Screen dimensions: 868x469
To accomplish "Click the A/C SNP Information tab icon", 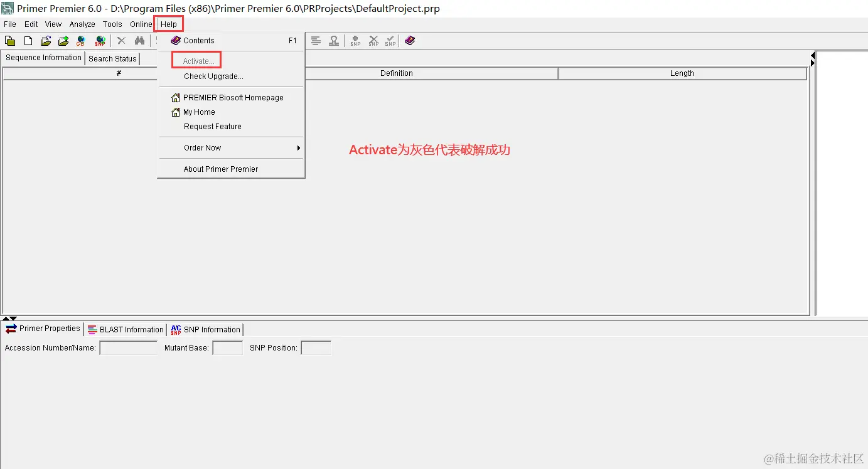I will tap(176, 330).
